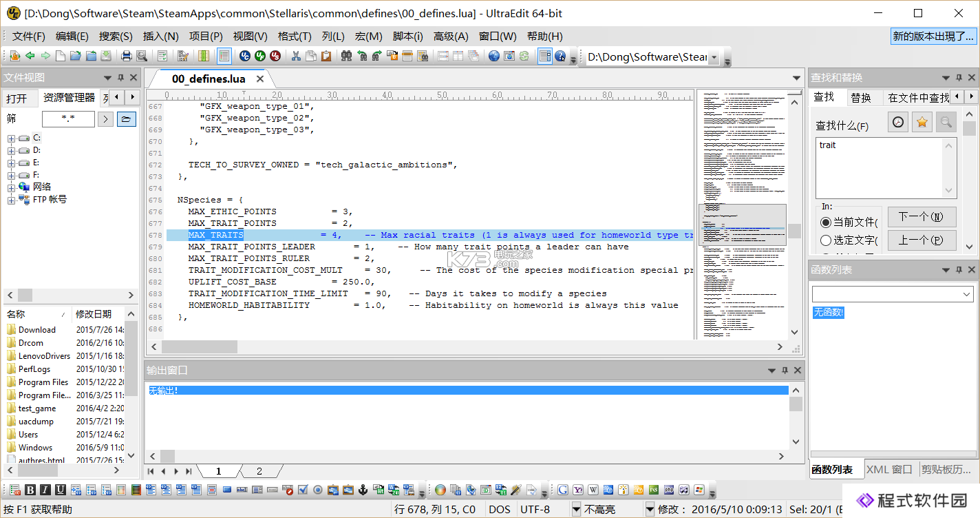The image size is (980, 518).
Task: Click the Underline U icon in bottom toolbar
Action: 61,490
